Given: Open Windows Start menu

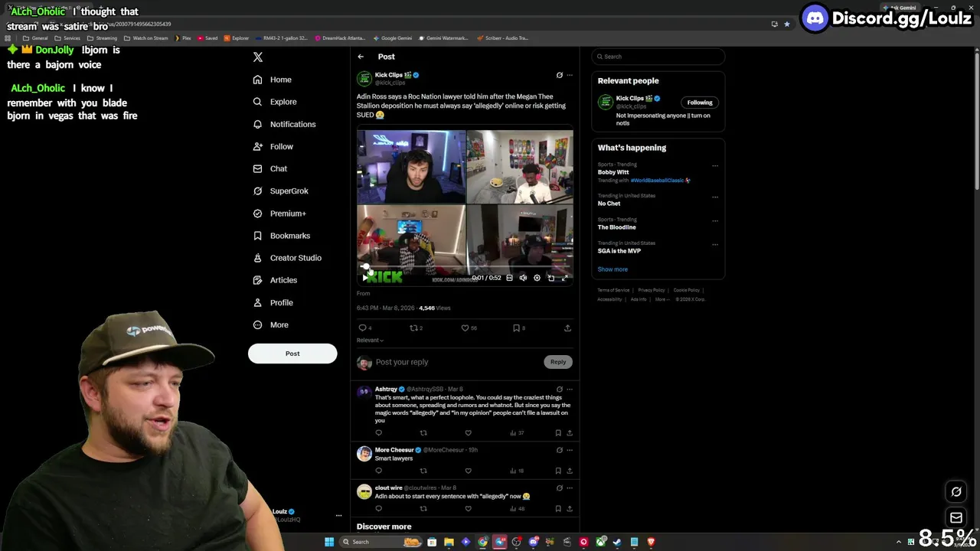Looking at the screenshot, I should [x=329, y=542].
